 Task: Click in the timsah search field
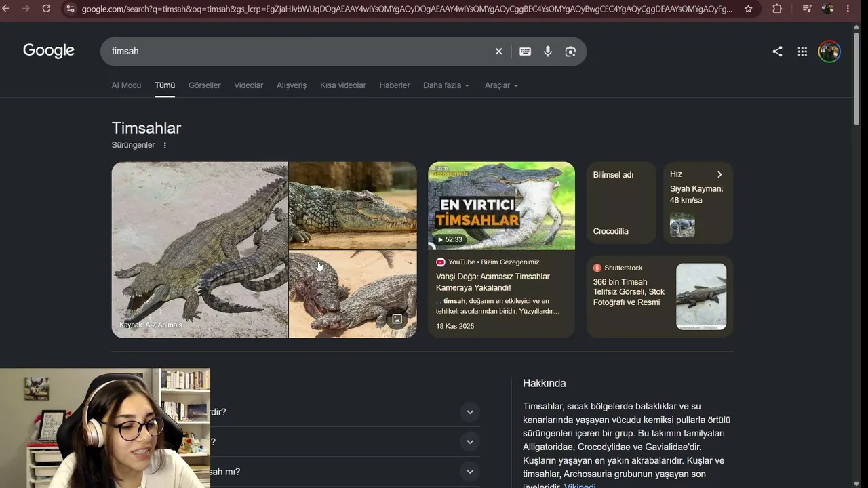click(298, 52)
